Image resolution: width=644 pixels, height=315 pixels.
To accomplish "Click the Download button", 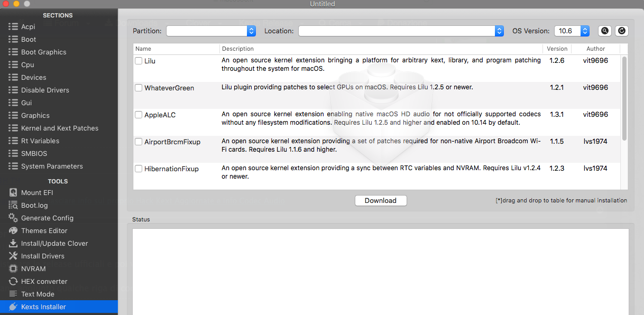I will coord(381,200).
